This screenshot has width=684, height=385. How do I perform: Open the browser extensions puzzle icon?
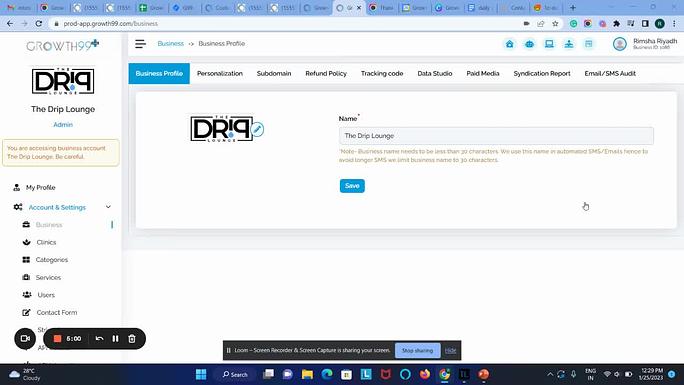[616, 24]
